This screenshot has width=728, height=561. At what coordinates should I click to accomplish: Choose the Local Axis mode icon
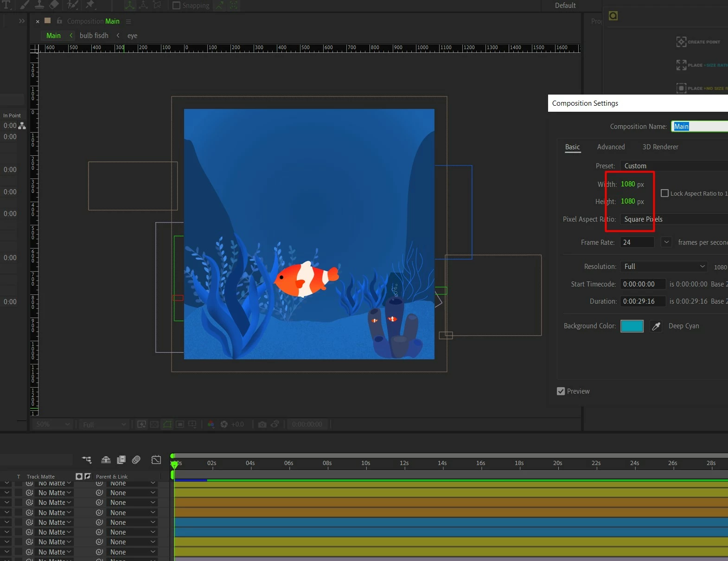130,5
